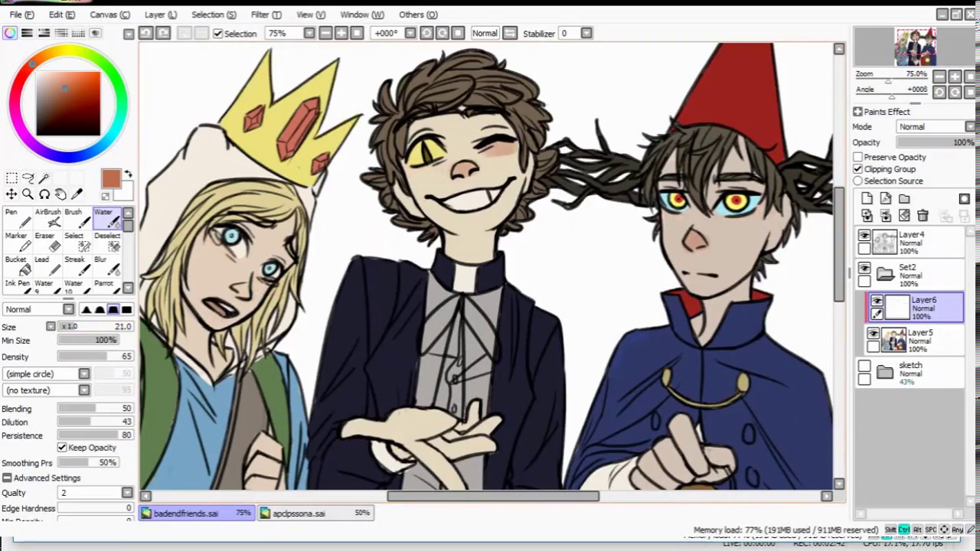Select the Eraser tool

(47, 242)
